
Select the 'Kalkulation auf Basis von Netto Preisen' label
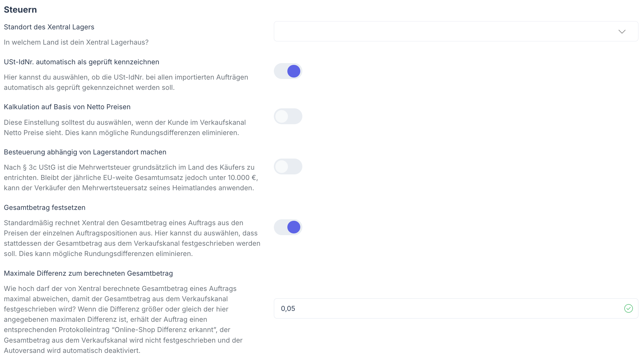67,107
